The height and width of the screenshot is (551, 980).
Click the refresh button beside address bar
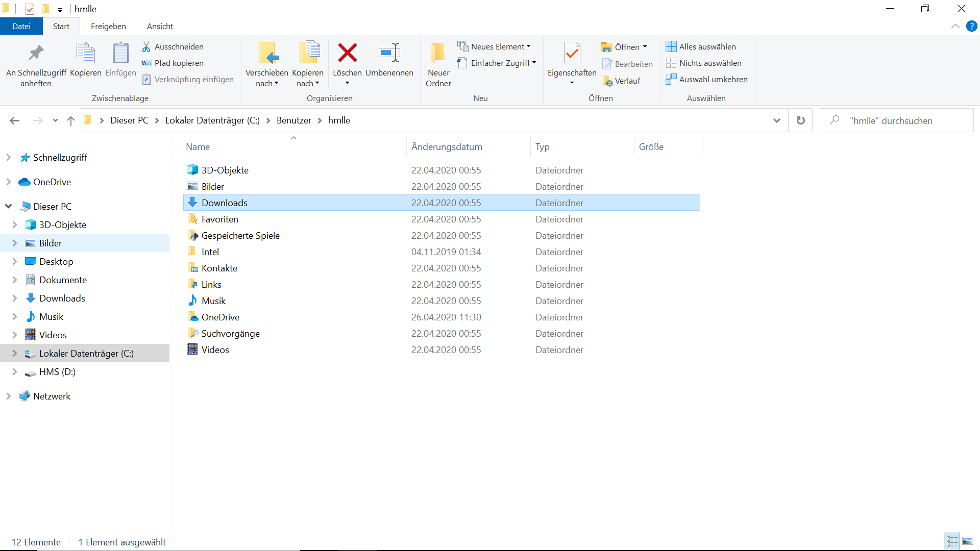pos(800,120)
